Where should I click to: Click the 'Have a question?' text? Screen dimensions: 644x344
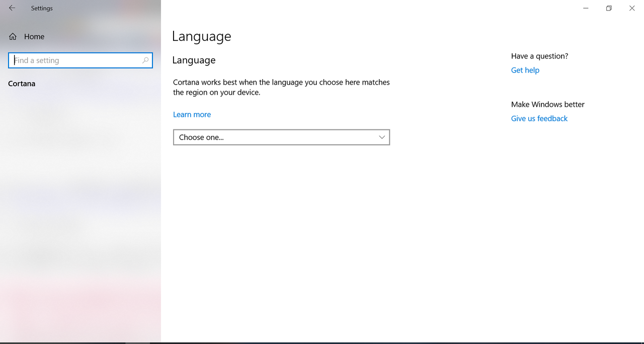click(x=539, y=56)
